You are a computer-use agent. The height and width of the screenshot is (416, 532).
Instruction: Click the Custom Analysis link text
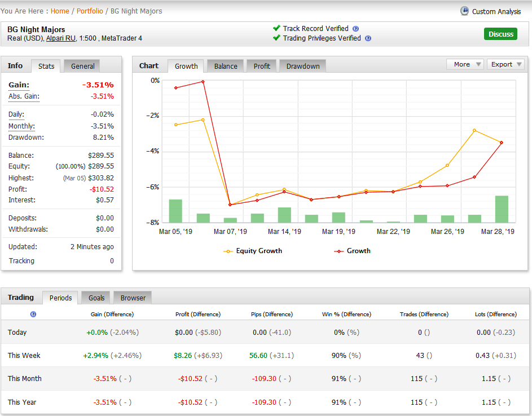(x=496, y=11)
